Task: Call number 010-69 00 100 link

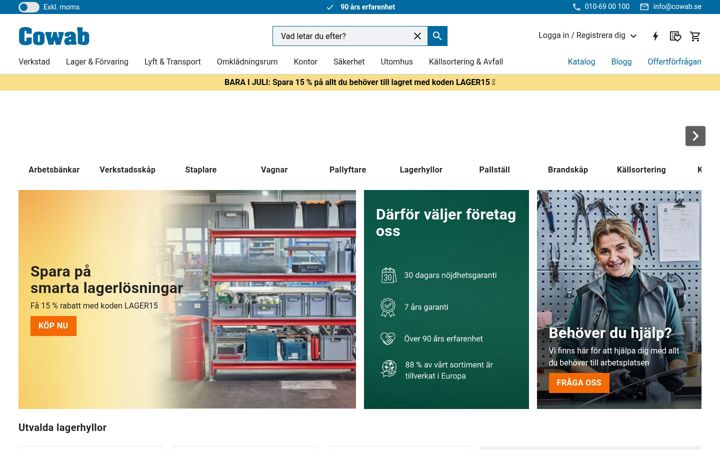Action: click(x=607, y=7)
